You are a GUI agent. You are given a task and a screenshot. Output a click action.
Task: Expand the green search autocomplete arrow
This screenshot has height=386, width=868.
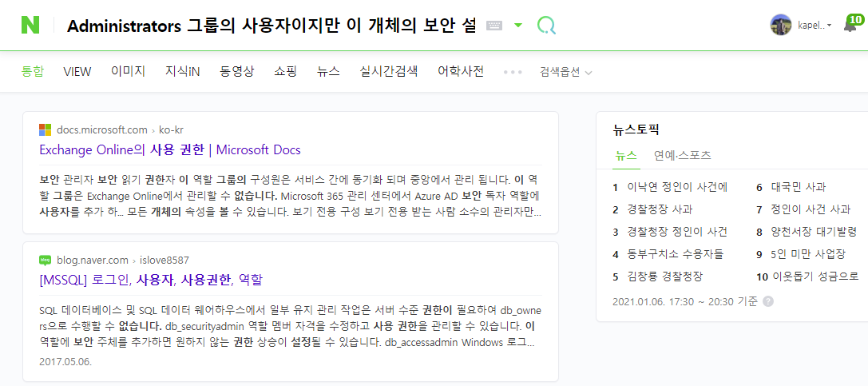[517, 26]
